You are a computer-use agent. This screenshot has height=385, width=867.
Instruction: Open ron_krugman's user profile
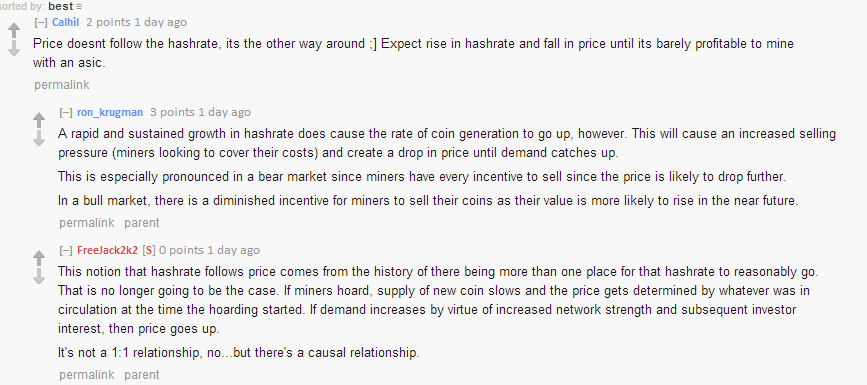click(110, 112)
